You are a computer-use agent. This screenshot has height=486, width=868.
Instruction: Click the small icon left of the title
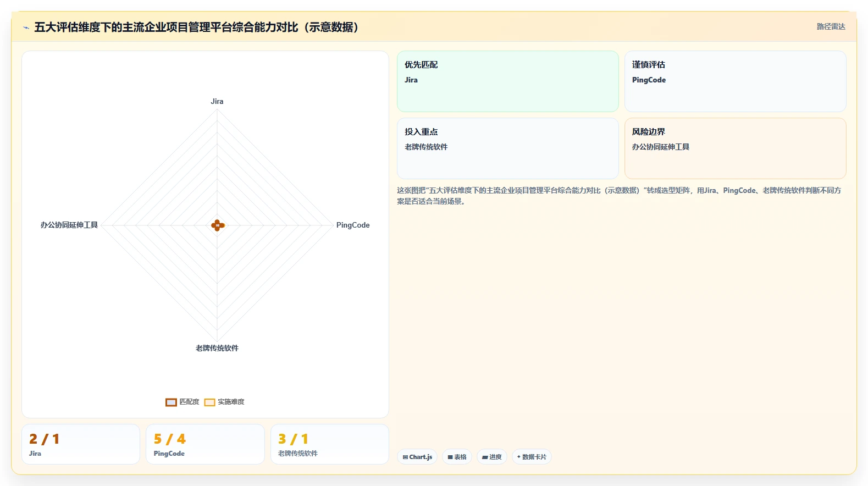coord(26,27)
